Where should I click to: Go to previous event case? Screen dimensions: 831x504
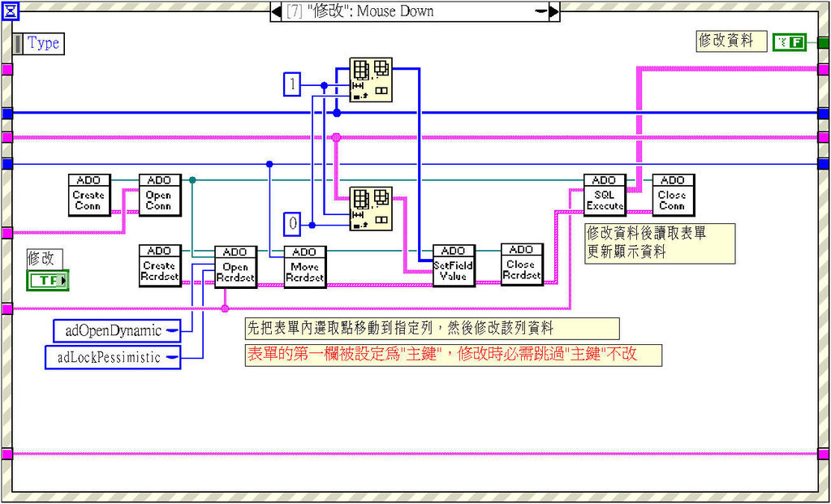(276, 11)
